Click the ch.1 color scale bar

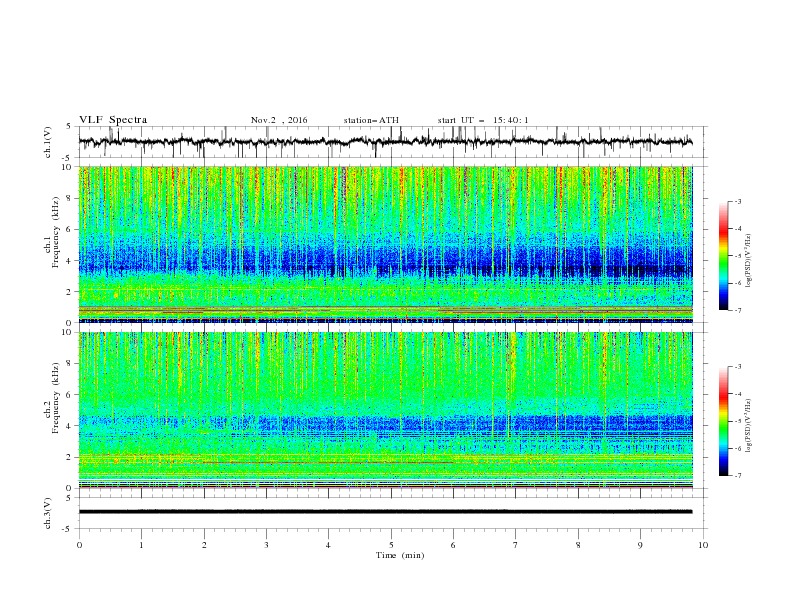[x=724, y=255]
